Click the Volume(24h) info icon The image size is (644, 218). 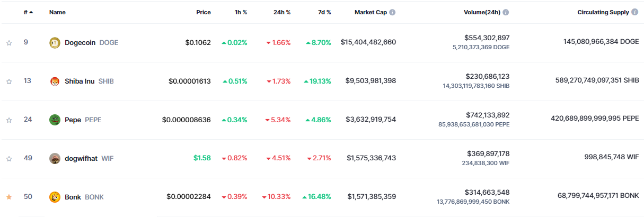(506, 12)
